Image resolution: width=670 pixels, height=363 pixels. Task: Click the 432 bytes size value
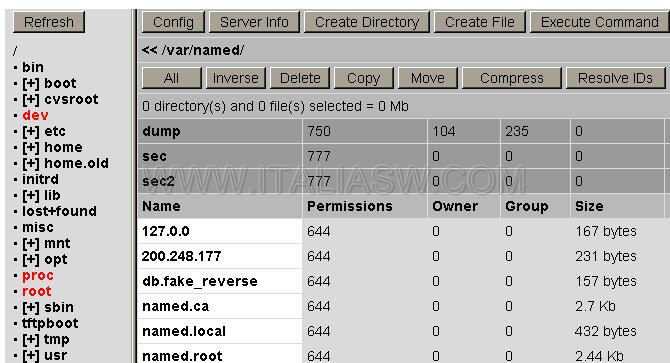pos(606,331)
